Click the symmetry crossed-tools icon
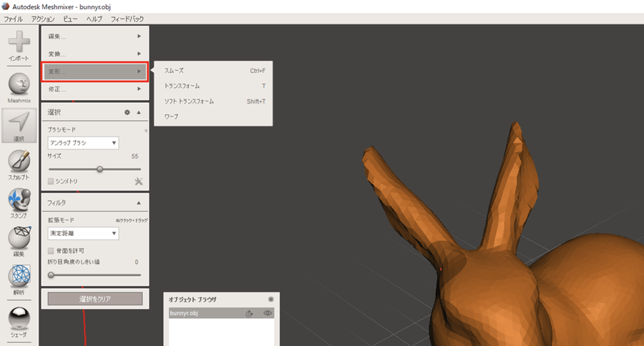 (x=139, y=181)
